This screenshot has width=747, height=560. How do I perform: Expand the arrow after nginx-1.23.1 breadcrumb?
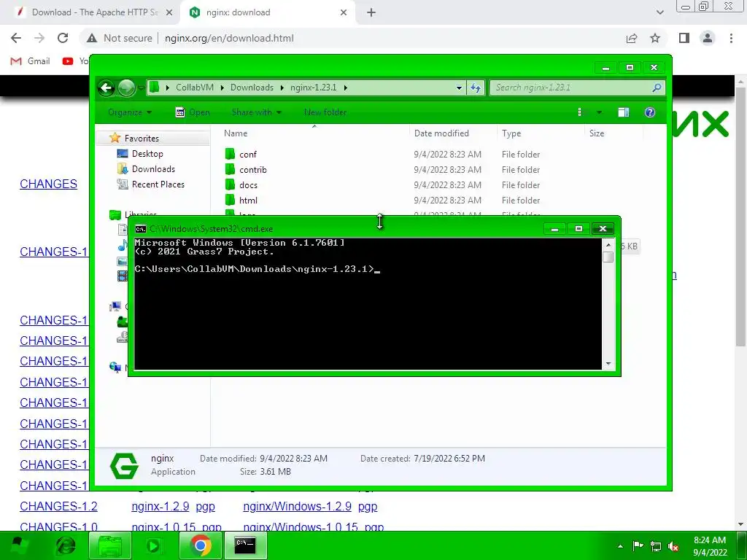click(345, 87)
